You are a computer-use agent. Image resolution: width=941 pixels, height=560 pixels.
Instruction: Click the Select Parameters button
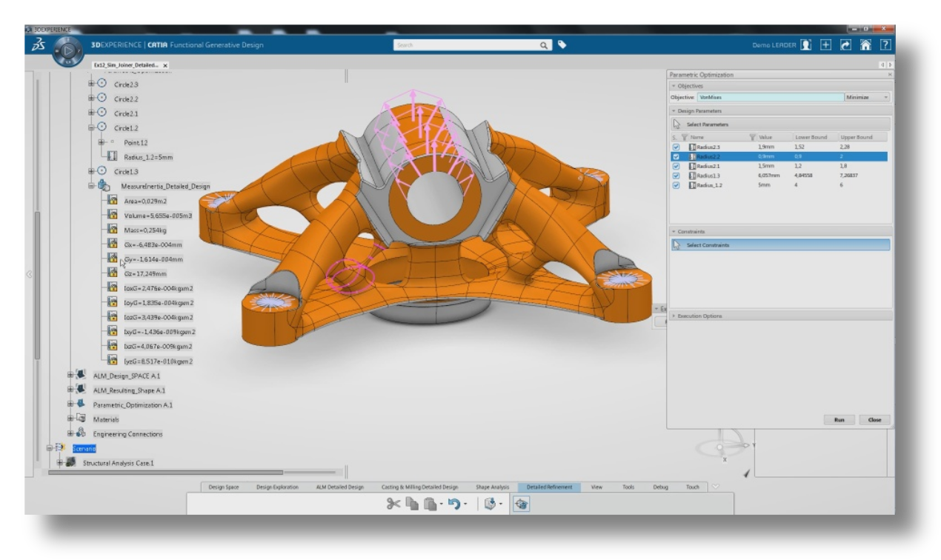point(779,124)
